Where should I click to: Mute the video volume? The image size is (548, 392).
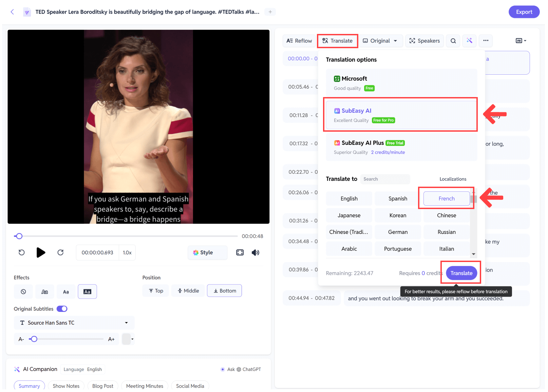click(x=256, y=253)
